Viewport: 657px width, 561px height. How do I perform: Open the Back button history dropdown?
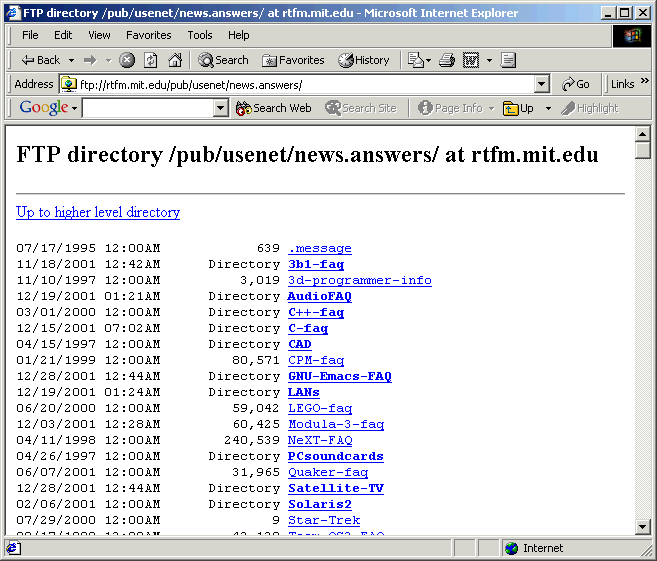pos(72,60)
